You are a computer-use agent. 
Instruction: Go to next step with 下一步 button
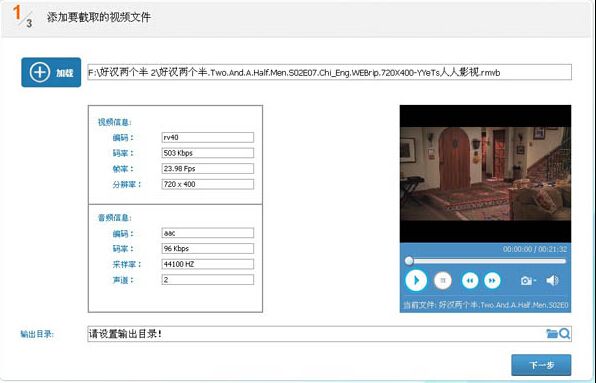click(x=541, y=365)
